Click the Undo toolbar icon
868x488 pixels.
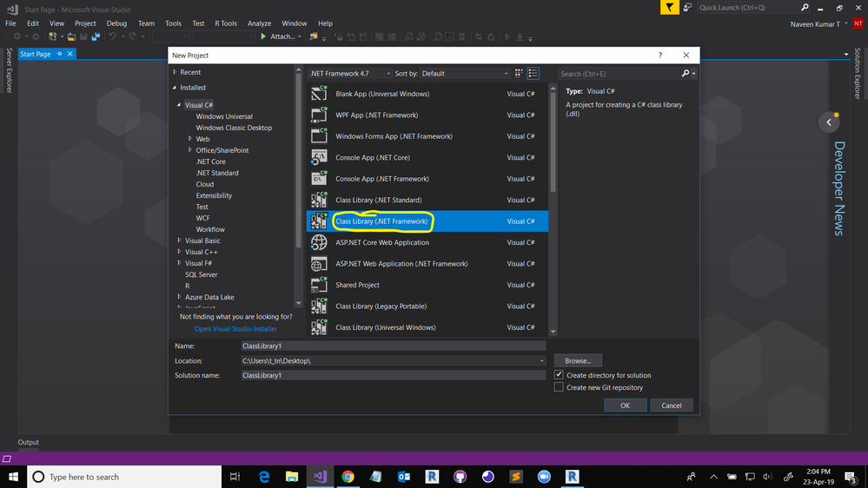pyautogui.click(x=112, y=36)
